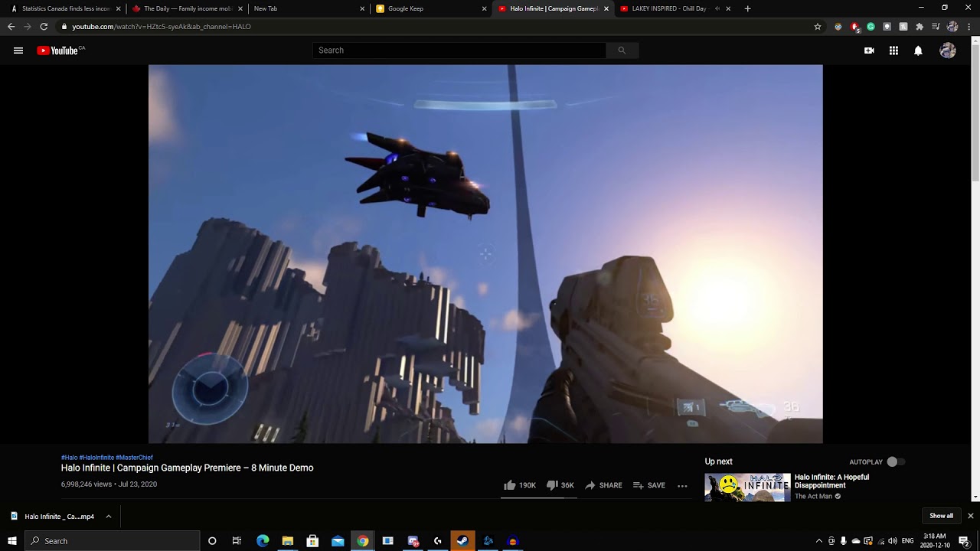Viewport: 980px width, 551px height.
Task: Bookmark this page with the star
Action: point(818,26)
